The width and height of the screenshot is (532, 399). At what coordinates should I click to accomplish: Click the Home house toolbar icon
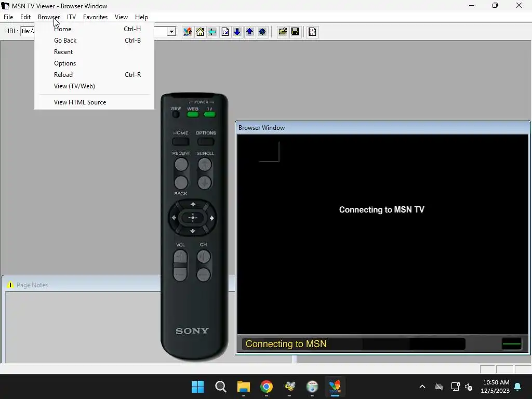200,32
